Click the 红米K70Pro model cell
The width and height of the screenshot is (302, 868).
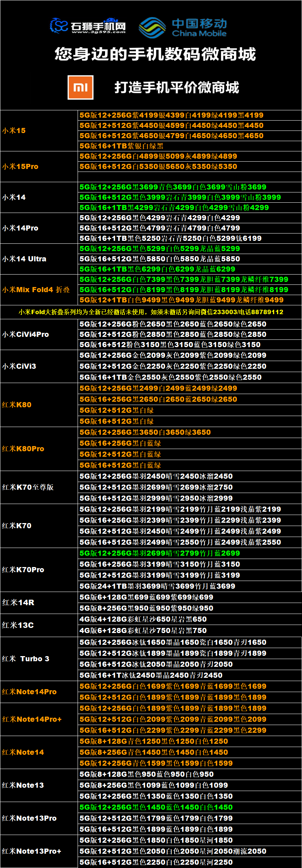pos(39,570)
